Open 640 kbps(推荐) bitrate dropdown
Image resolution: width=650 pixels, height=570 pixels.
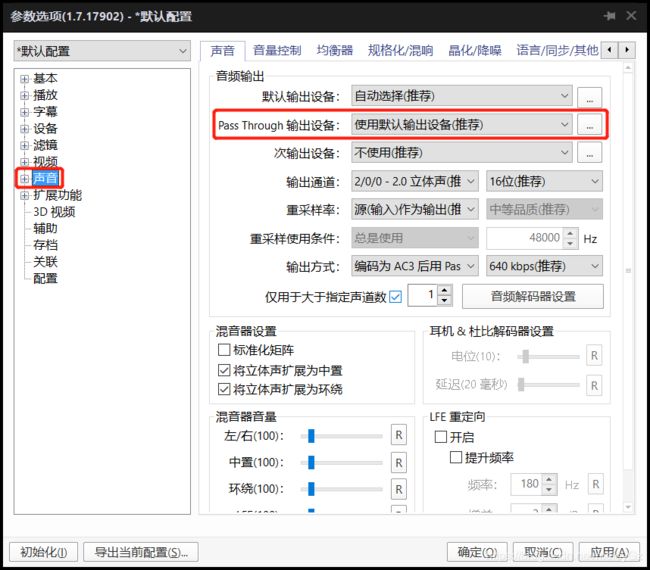pos(544,266)
